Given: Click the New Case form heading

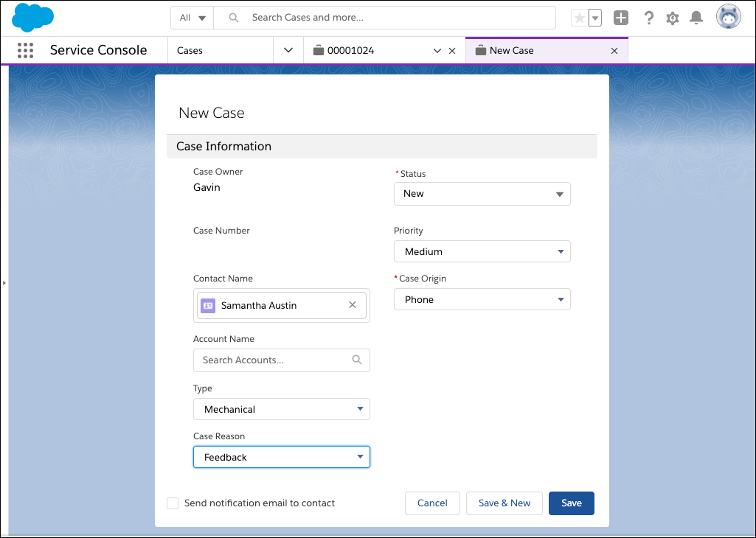Looking at the screenshot, I should tap(212, 113).
